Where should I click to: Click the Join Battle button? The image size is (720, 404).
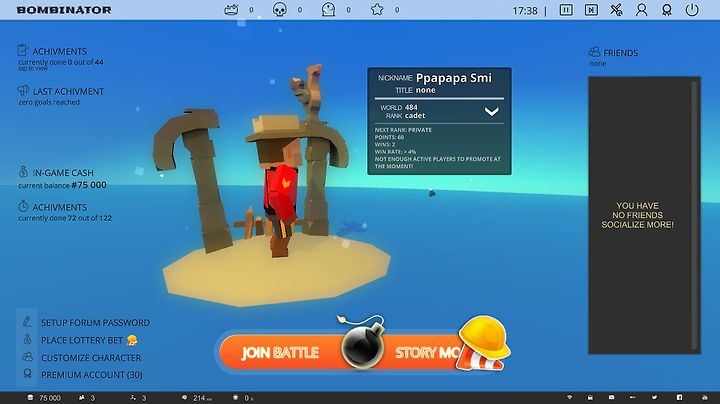[x=280, y=353]
